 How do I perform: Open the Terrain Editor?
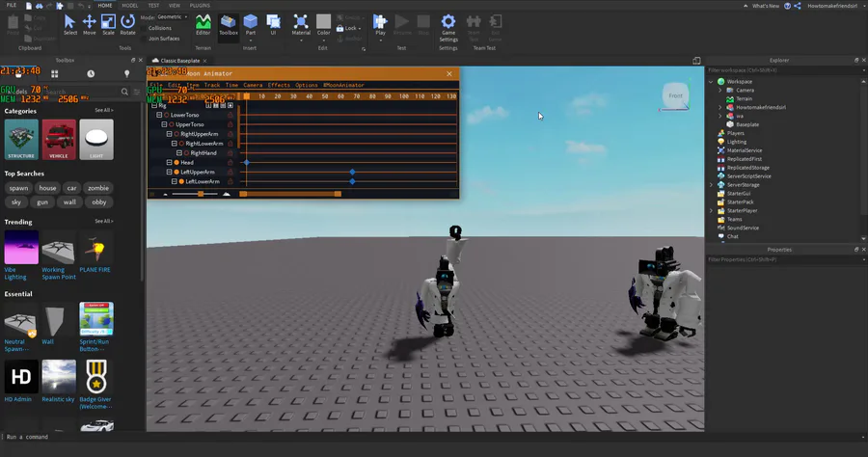[x=203, y=25]
